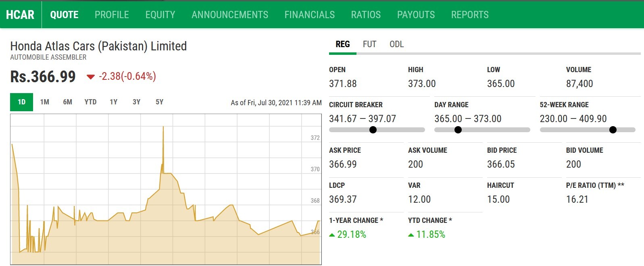Click the LDCP value 369.37
The image size is (644, 266).
343,199
